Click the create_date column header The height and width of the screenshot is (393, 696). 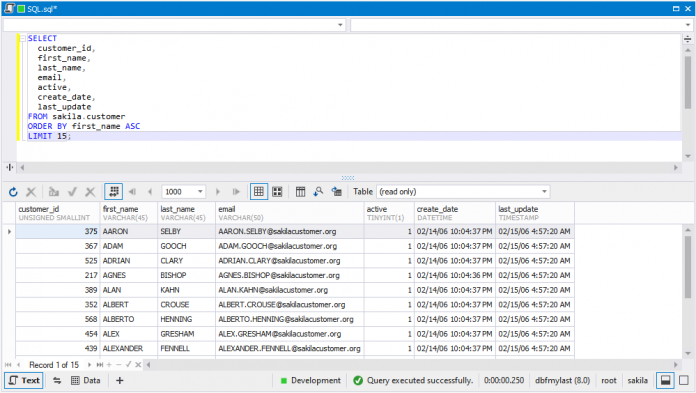[x=455, y=213]
